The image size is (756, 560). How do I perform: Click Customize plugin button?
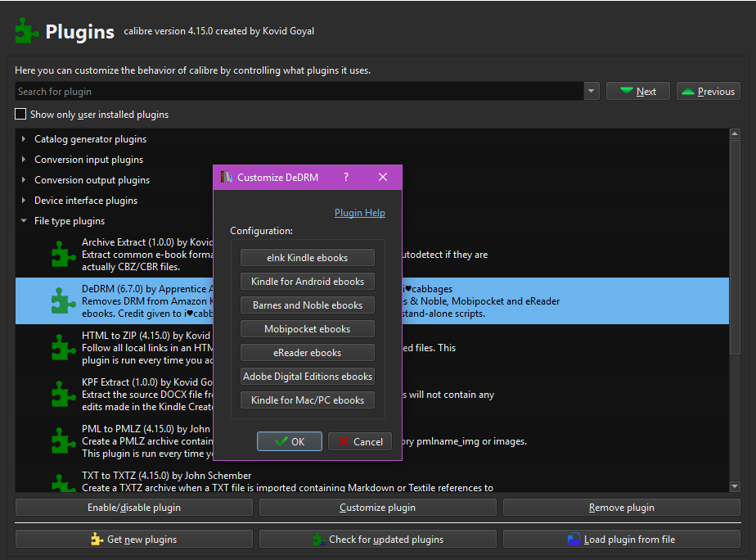pyautogui.click(x=377, y=508)
